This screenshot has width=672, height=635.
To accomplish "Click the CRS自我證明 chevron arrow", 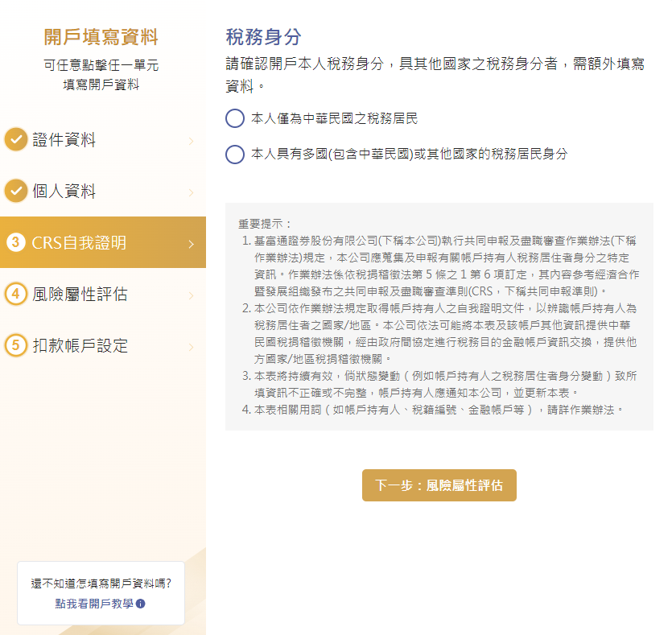I will coord(192,244).
